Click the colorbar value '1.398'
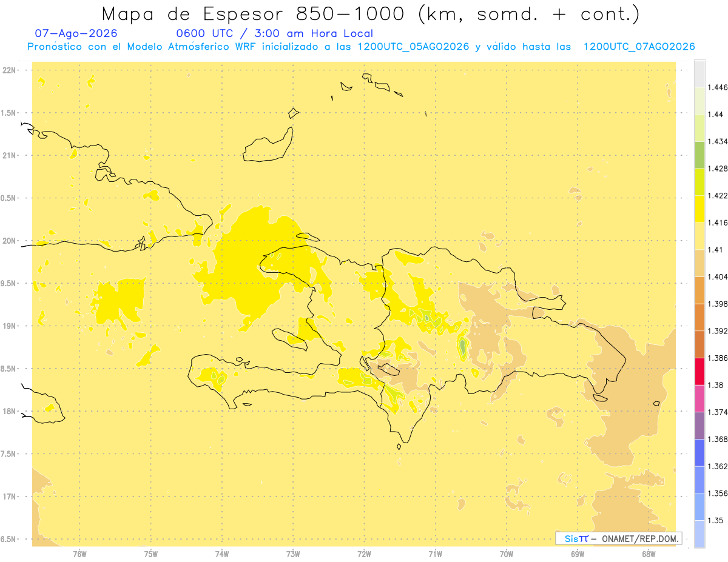The height and width of the screenshot is (562, 728). [717, 304]
